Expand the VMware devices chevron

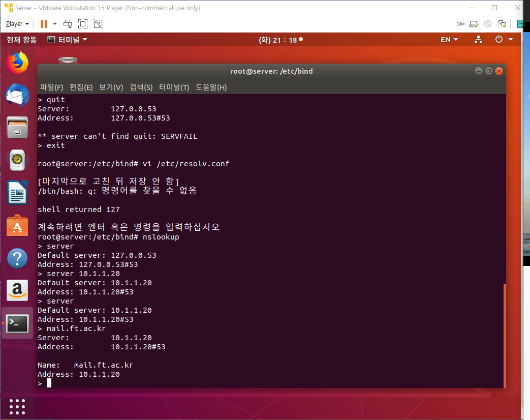pyautogui.click(x=460, y=24)
